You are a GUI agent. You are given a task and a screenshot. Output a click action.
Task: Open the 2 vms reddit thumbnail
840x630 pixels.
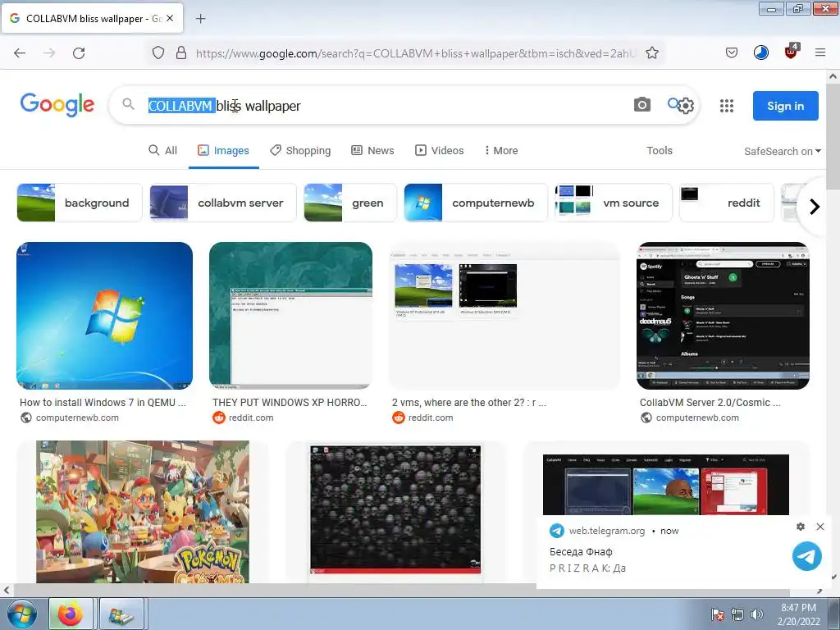click(x=504, y=316)
